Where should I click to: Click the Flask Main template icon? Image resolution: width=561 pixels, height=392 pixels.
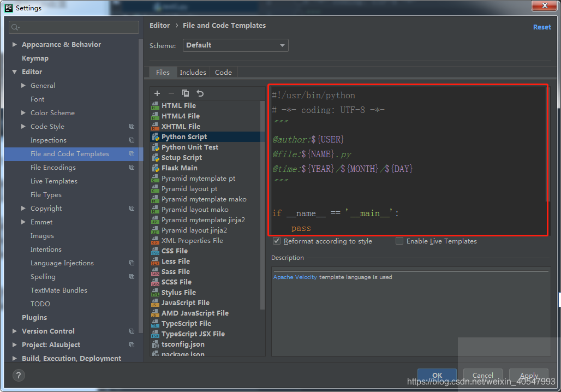(156, 168)
